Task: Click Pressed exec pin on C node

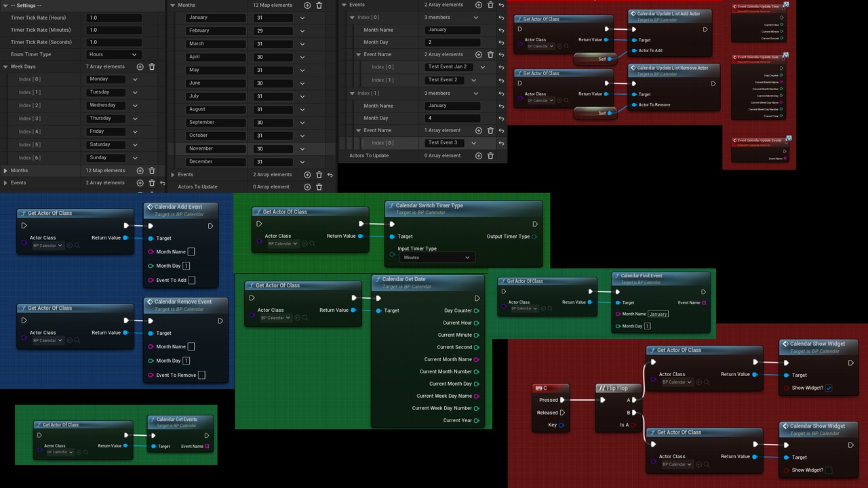Action: tap(563, 400)
